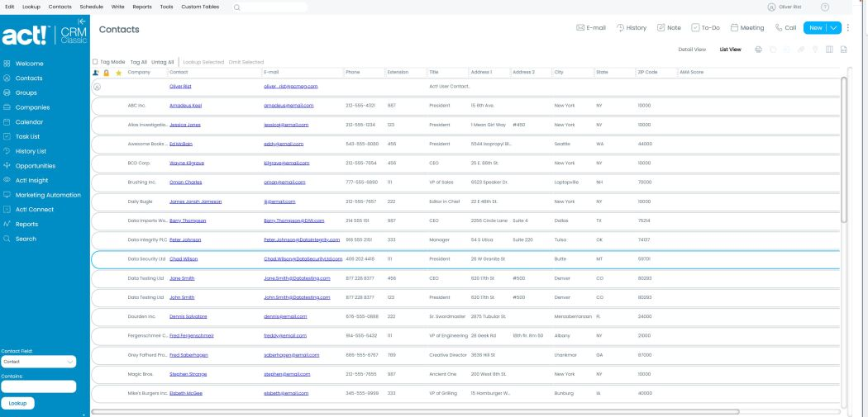Schedule a Meeting

[746, 27]
